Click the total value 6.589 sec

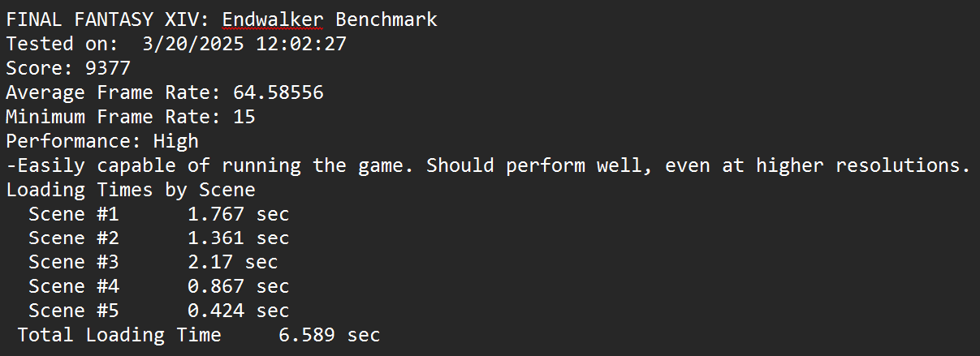(x=329, y=335)
